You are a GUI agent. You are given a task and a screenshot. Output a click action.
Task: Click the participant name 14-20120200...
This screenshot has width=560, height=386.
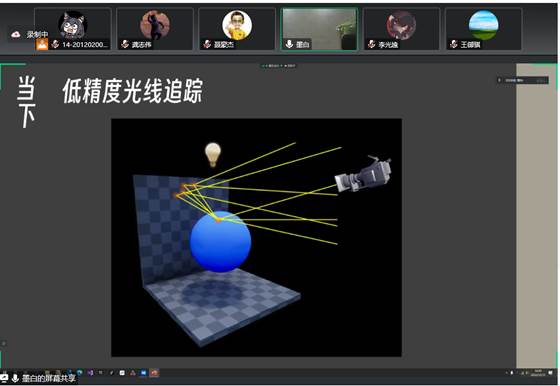pos(84,45)
